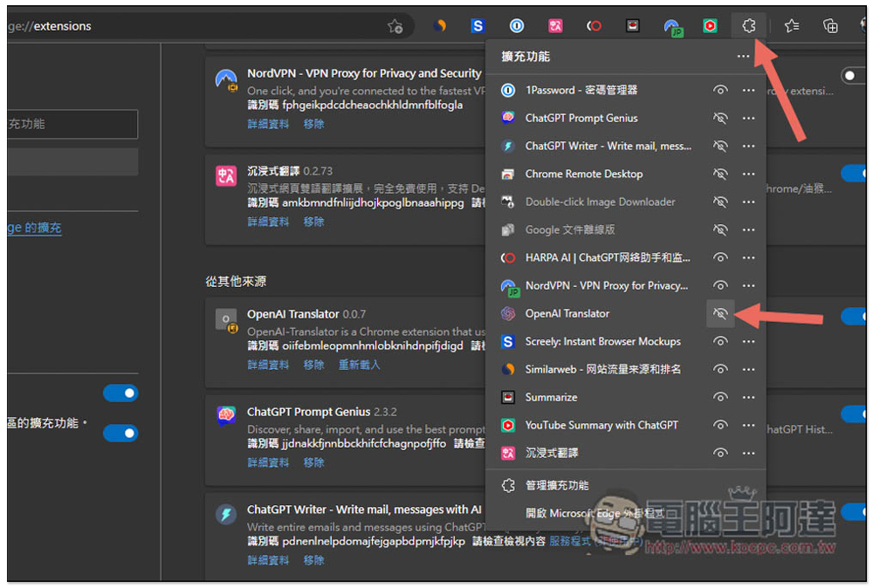Hide Similarweb from toolbar
Image resolution: width=873 pixels, height=588 pixels.
tap(720, 369)
